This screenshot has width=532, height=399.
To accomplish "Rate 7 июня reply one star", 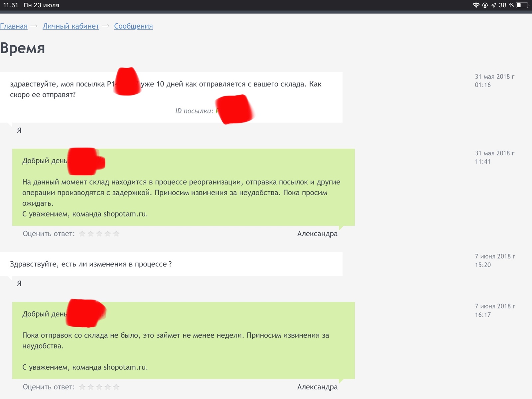I will (82, 387).
